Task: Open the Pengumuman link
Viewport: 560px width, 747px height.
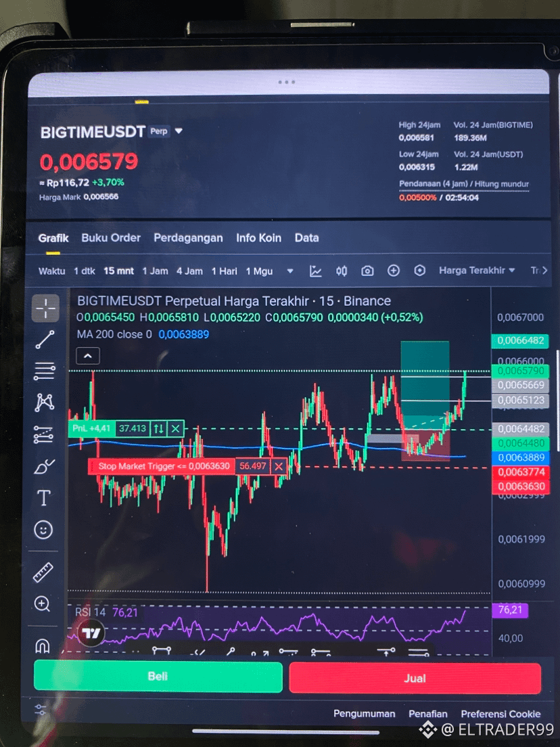Action: tap(365, 714)
